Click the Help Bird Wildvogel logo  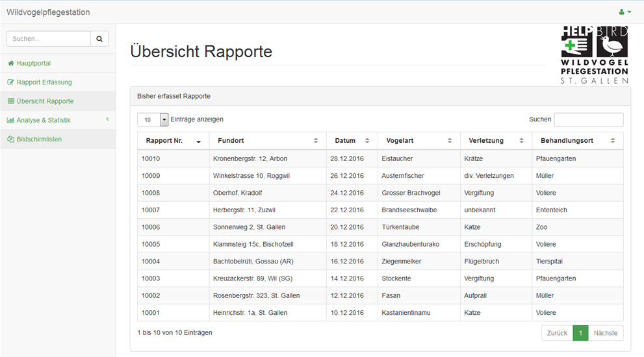point(595,55)
